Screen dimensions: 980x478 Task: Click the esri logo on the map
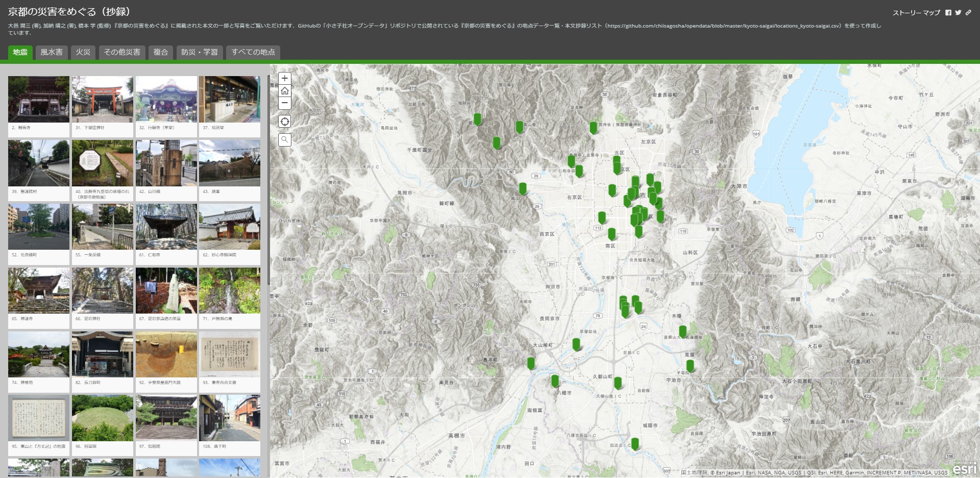964,469
